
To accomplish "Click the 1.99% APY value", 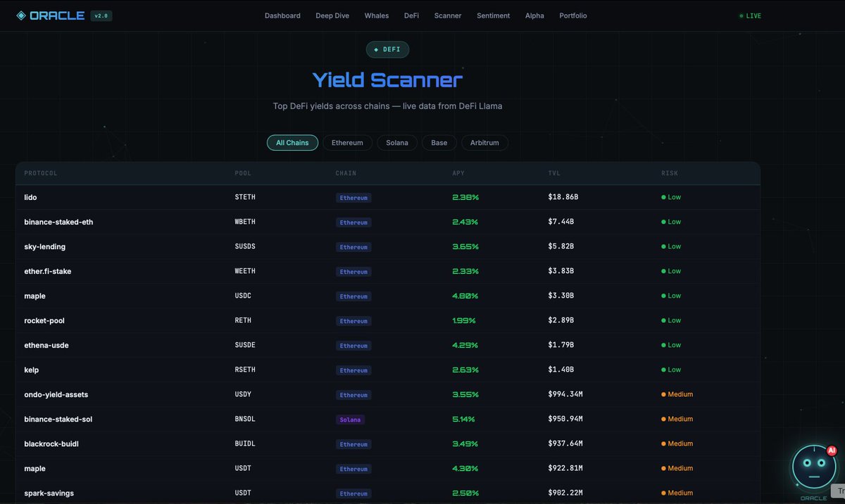I will coord(463,320).
